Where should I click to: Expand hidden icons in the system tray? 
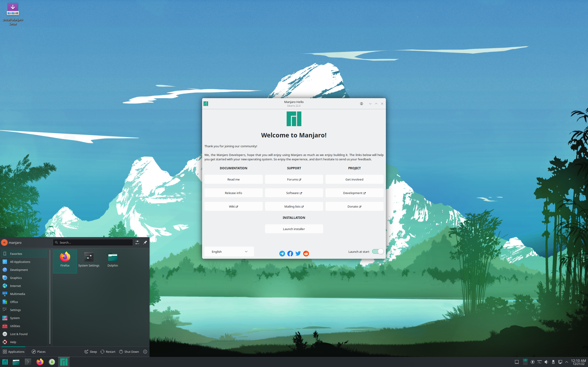566,362
